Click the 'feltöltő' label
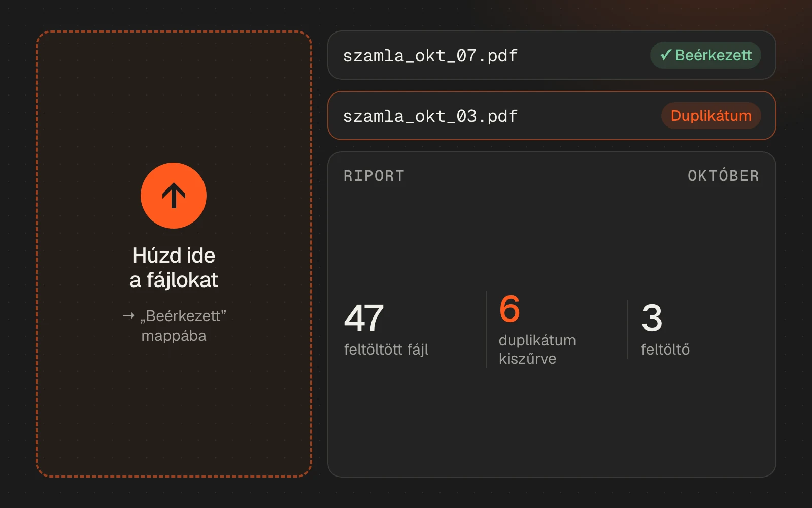The image size is (812, 508). tap(665, 350)
